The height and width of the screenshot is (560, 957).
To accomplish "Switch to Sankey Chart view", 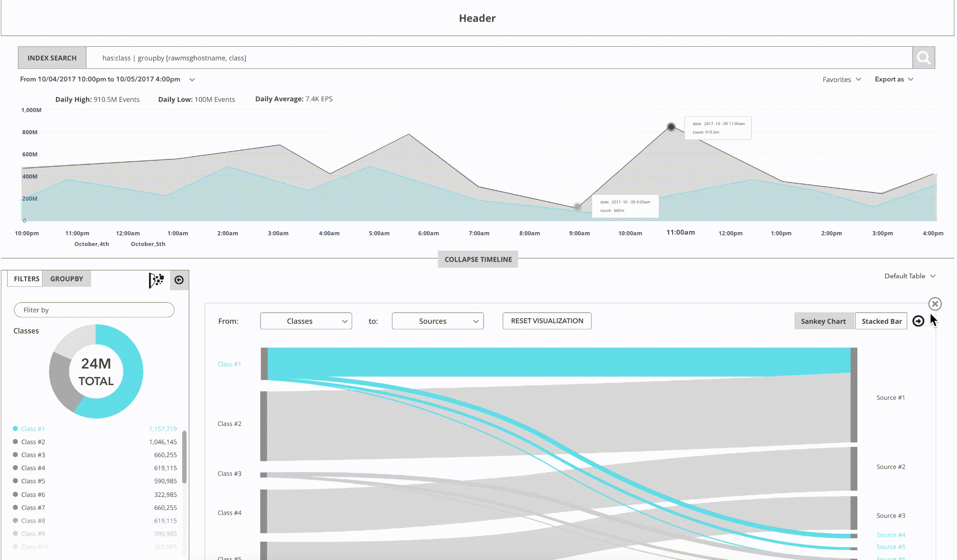I will click(x=824, y=321).
